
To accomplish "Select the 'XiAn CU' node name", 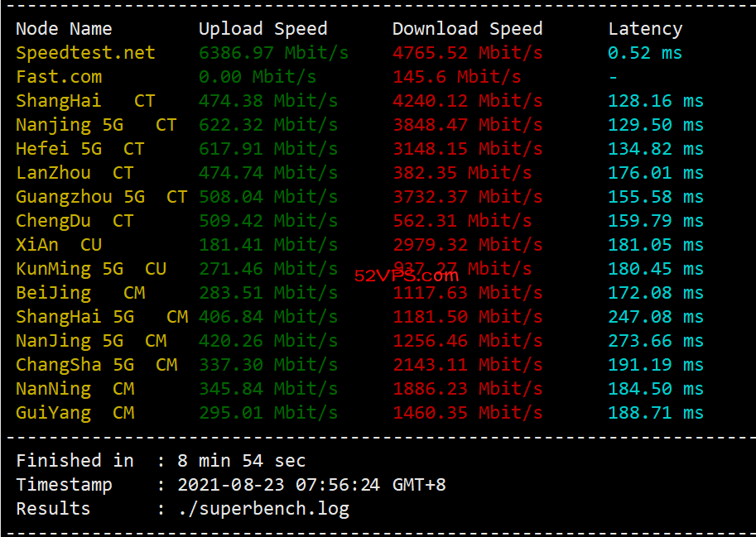I will [59, 245].
